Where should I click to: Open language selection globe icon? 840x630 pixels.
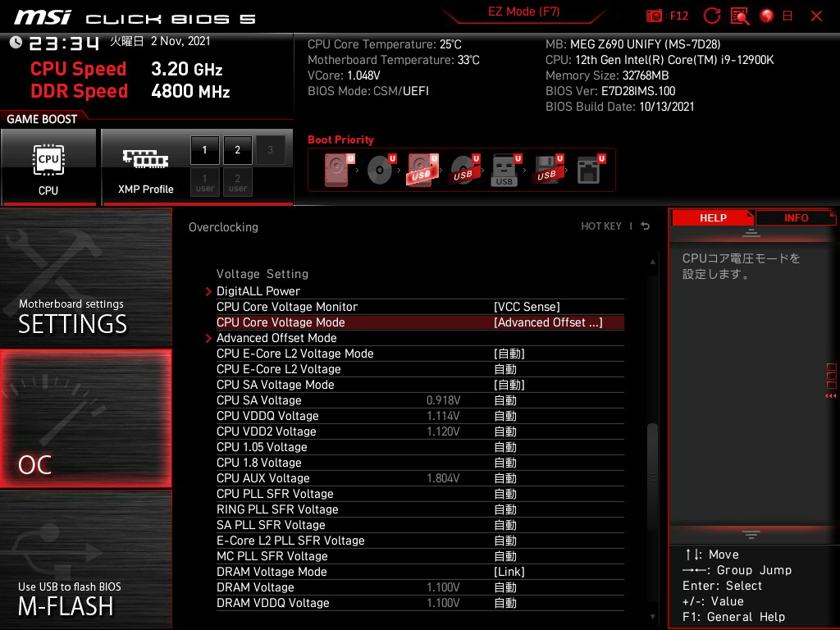coord(767,16)
